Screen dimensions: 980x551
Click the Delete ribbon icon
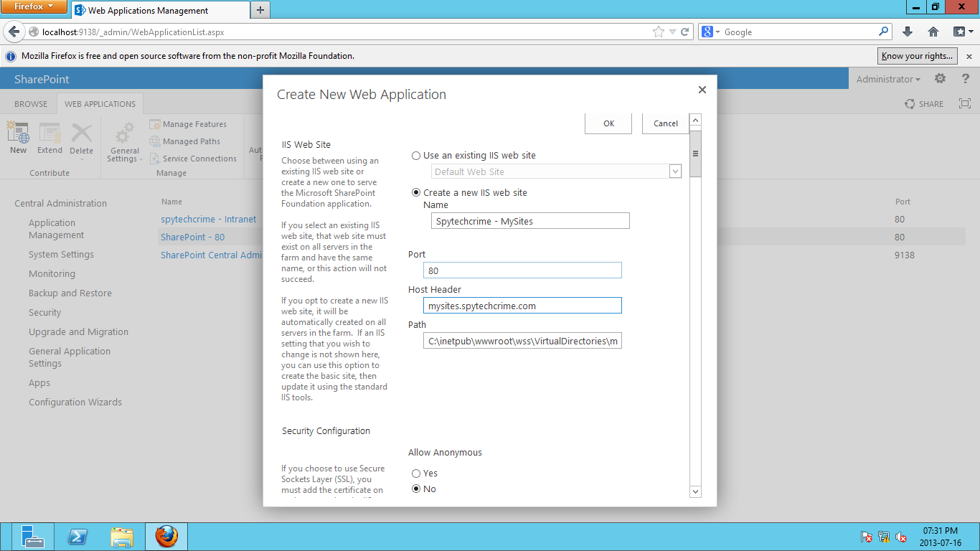tap(81, 138)
